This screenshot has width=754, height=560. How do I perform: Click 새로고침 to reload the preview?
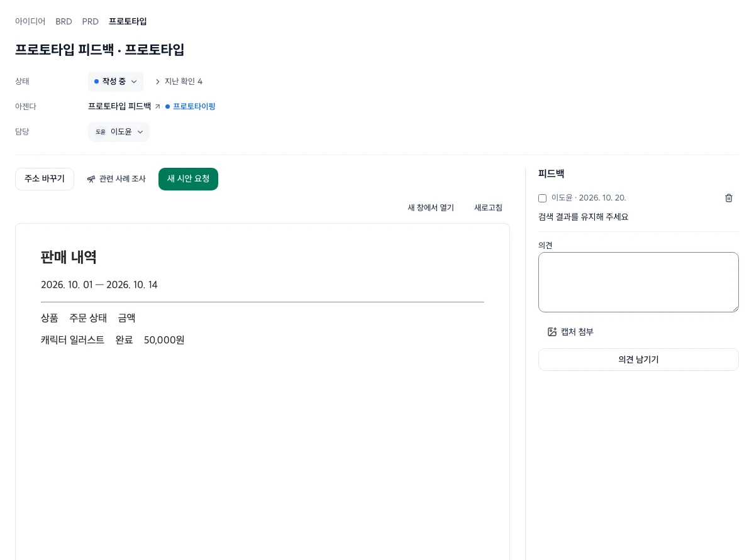click(488, 207)
